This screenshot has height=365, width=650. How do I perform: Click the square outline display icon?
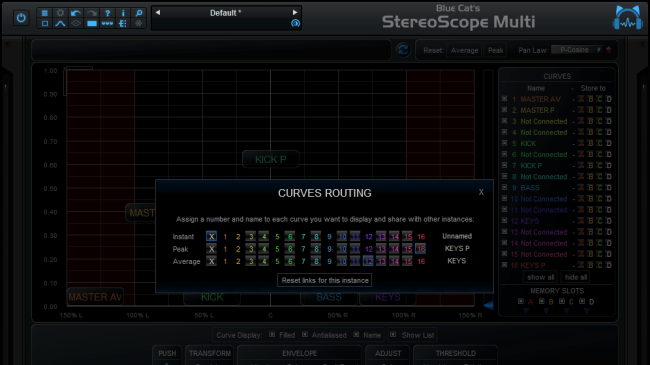click(x=45, y=24)
